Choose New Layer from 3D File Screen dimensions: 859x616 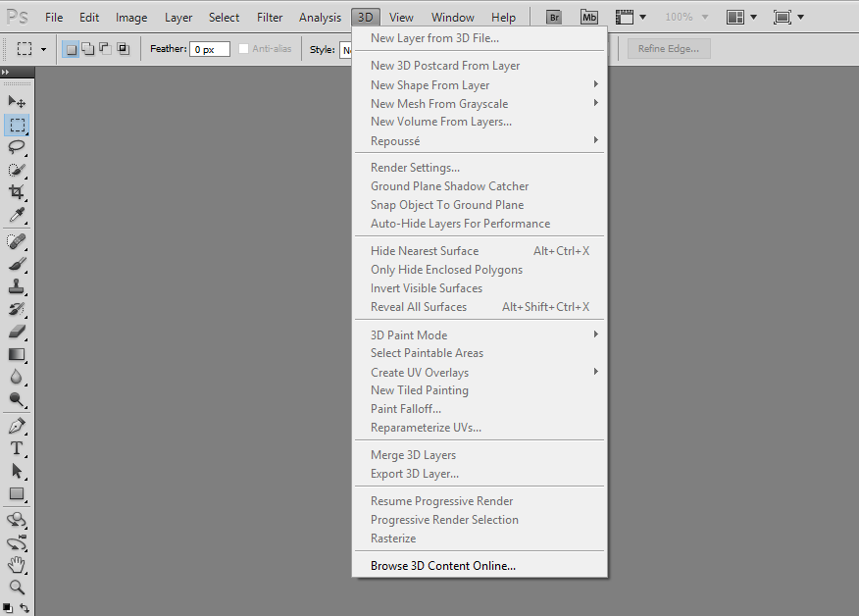coord(480,38)
